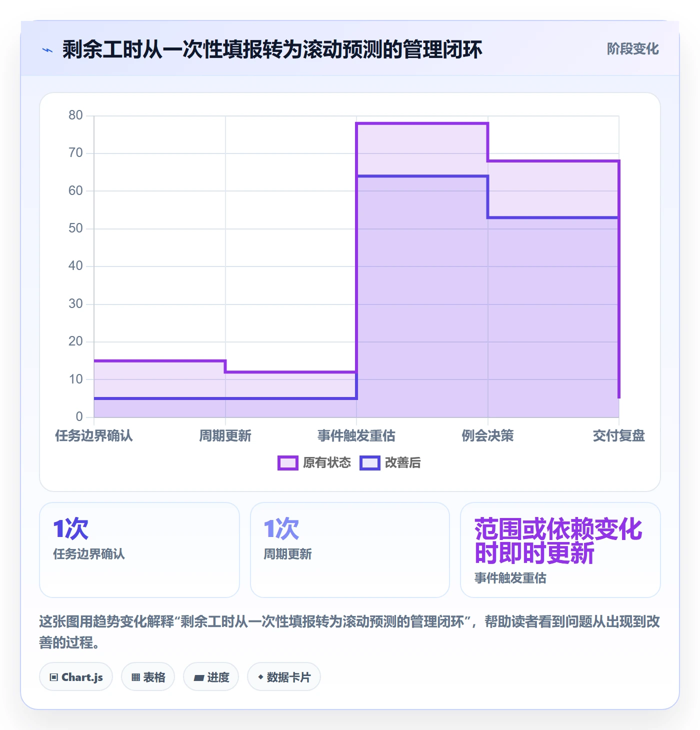
Task: Click the 交付复盘 x-axis label
Action: tap(619, 436)
